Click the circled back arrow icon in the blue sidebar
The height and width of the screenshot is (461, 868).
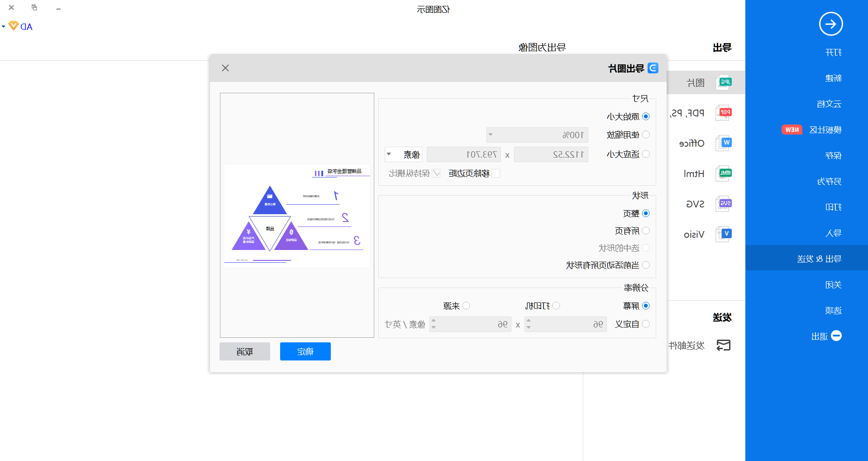[x=831, y=24]
